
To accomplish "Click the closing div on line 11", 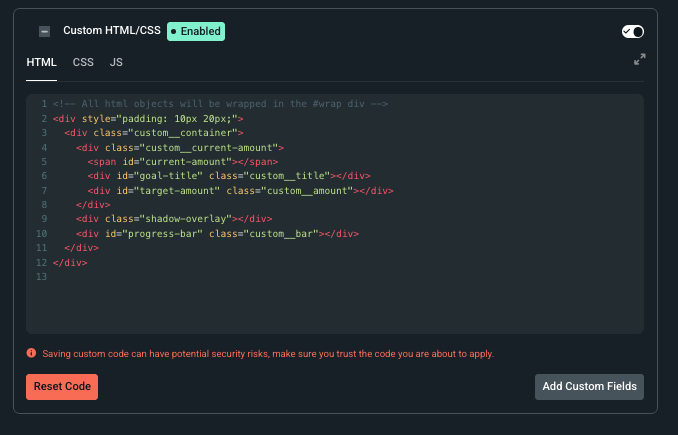I will pos(81,248).
